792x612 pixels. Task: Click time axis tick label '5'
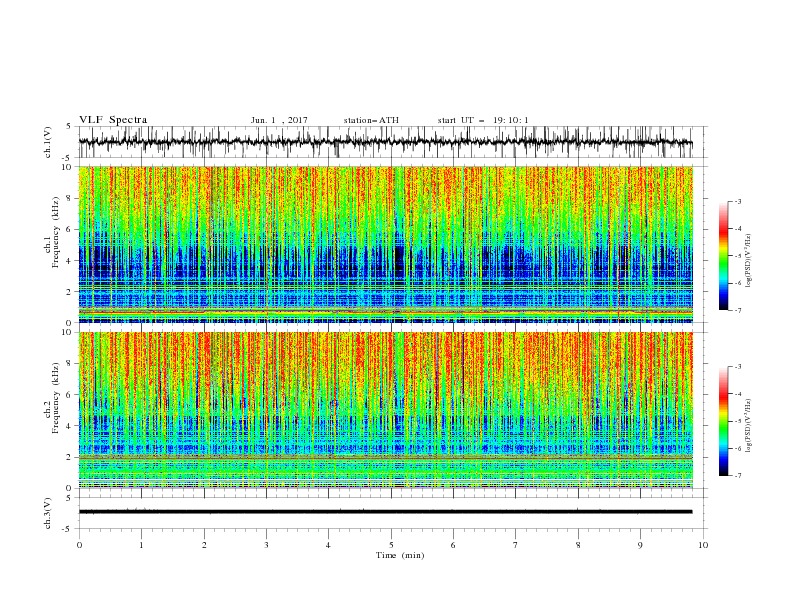tap(391, 545)
